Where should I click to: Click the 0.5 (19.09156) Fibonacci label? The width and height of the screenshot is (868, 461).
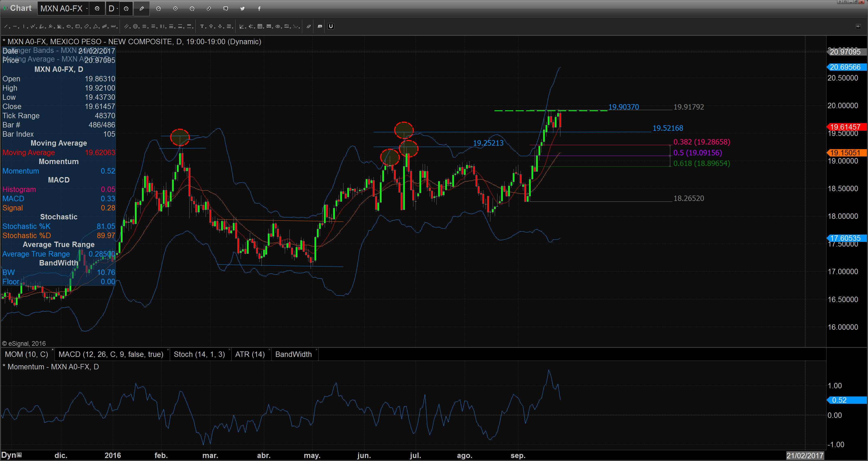click(x=697, y=153)
